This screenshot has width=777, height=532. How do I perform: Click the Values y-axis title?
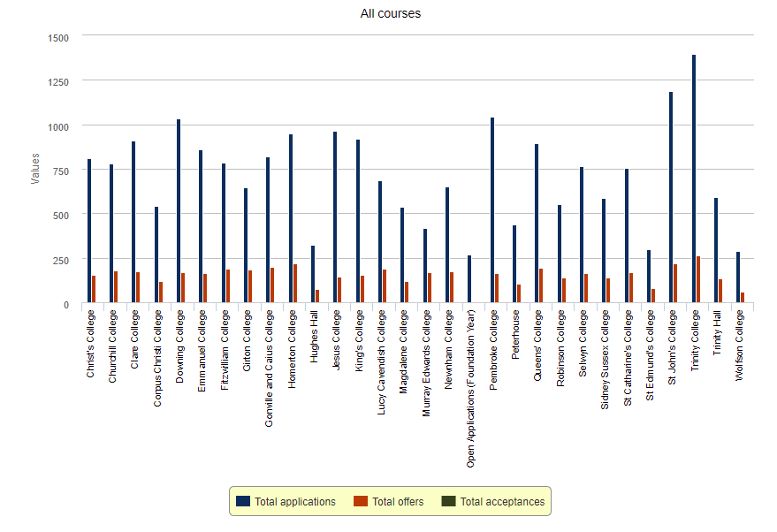(35, 168)
